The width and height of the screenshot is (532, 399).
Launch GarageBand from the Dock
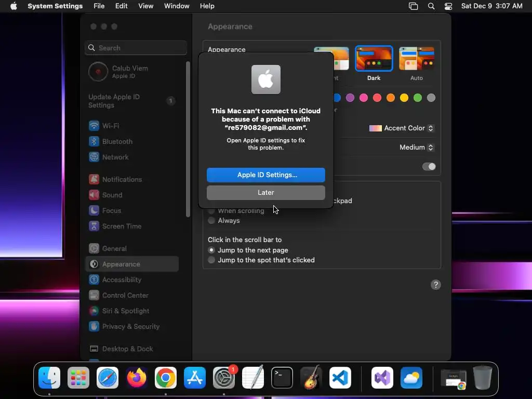311,378
